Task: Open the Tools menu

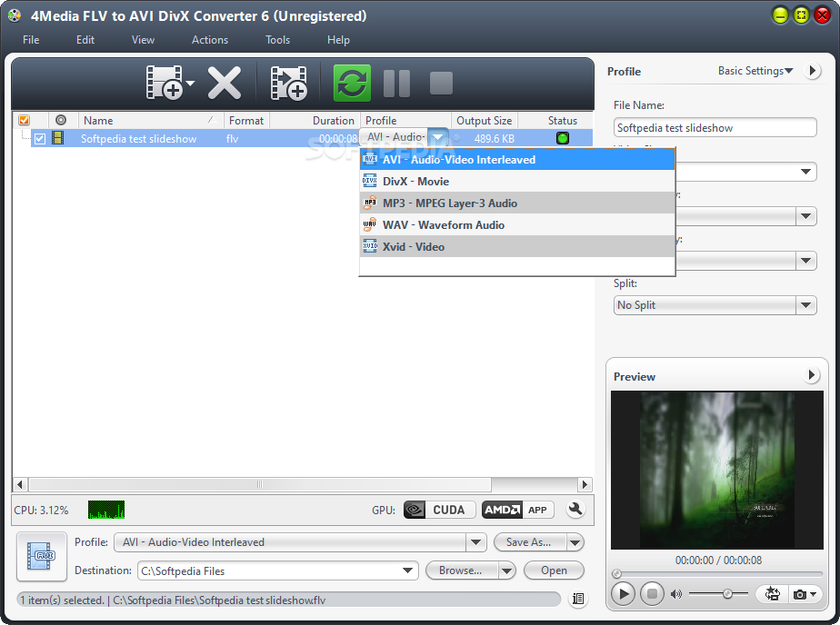Action: pos(277,40)
